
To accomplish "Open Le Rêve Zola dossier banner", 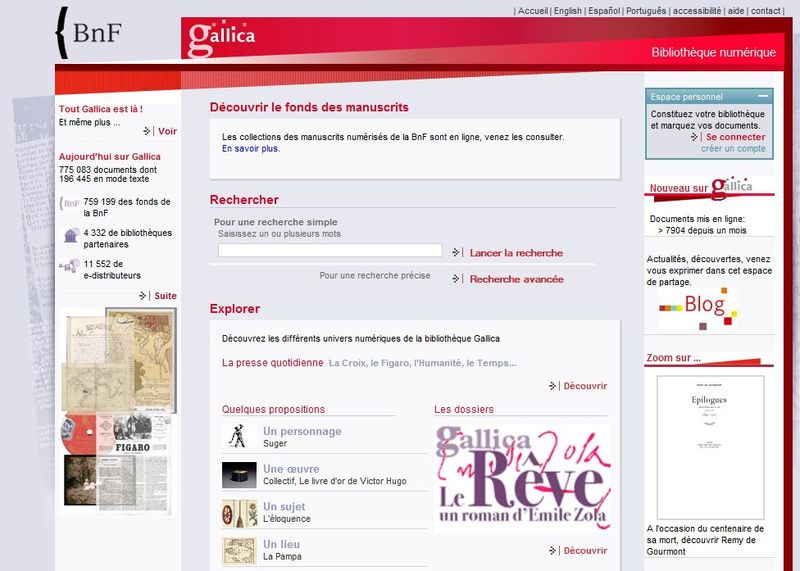I will coord(522,478).
